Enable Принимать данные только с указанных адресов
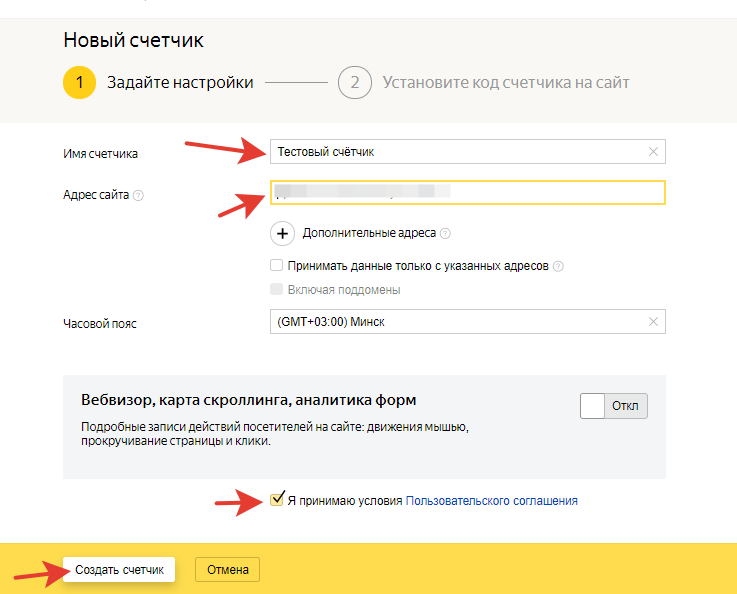This screenshot has height=594, width=737. click(x=277, y=266)
